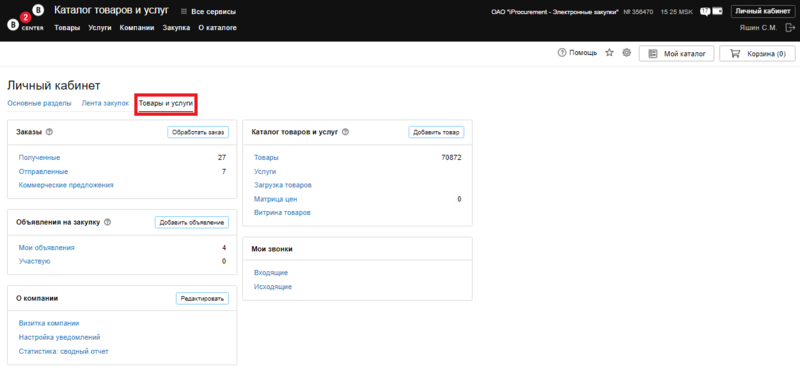Click the wallet icon in header
Screen dimensions: 800x371
(718, 11)
